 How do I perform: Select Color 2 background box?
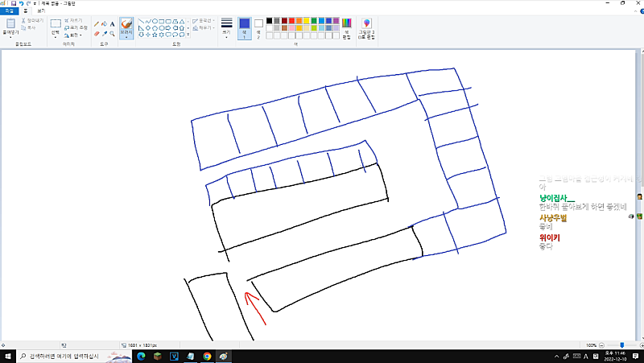pyautogui.click(x=258, y=27)
